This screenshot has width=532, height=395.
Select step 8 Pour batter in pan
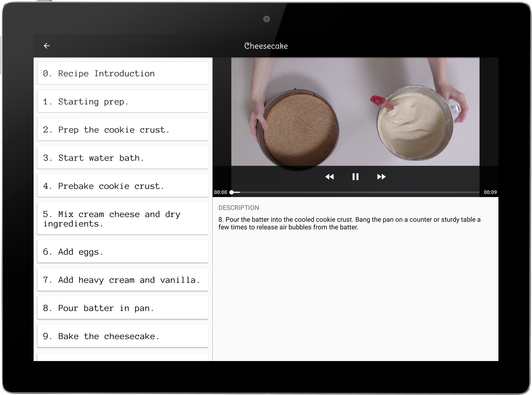pos(123,308)
